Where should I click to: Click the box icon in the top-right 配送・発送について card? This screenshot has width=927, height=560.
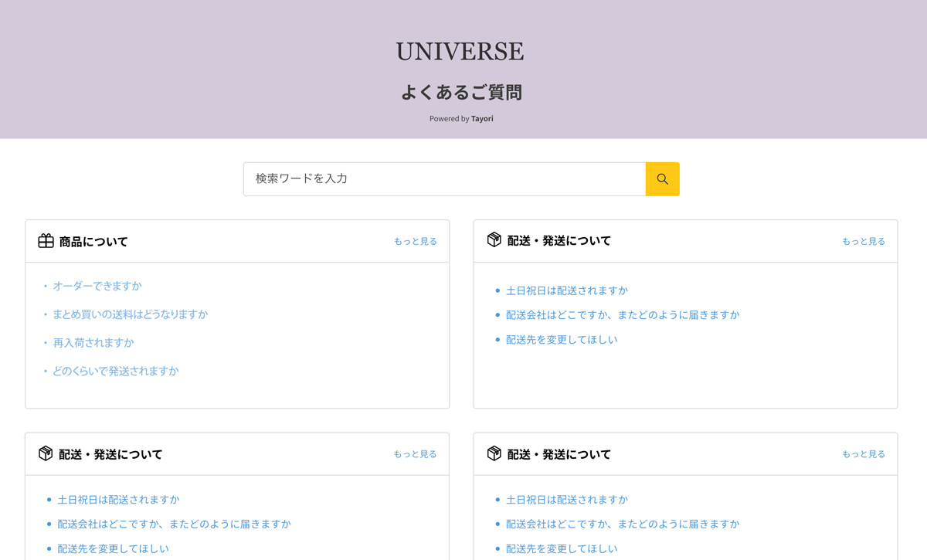click(494, 240)
